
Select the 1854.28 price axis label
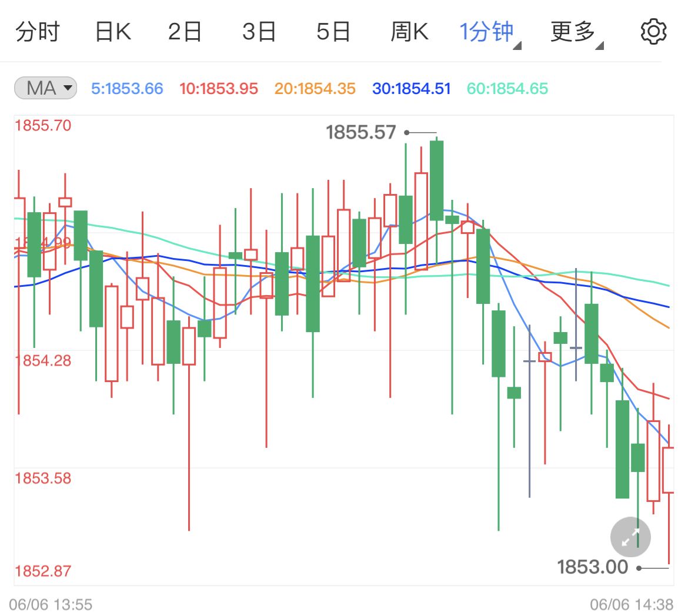tap(41, 361)
